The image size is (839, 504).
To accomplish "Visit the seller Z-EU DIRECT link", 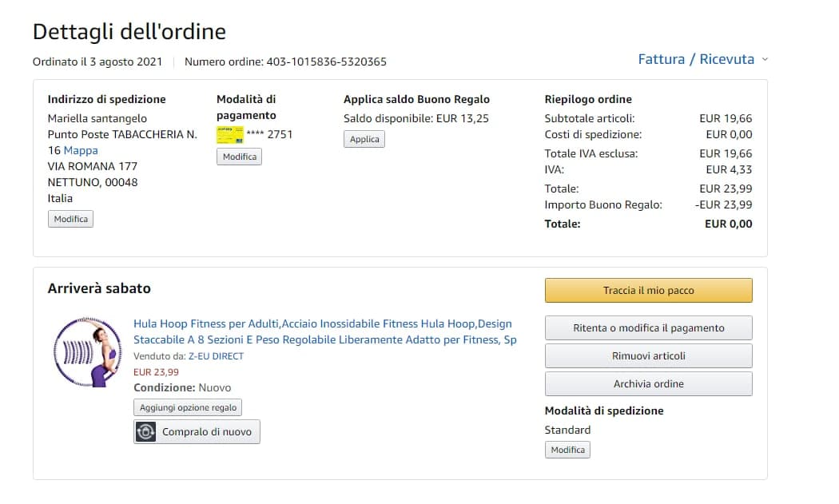I will click(x=216, y=356).
